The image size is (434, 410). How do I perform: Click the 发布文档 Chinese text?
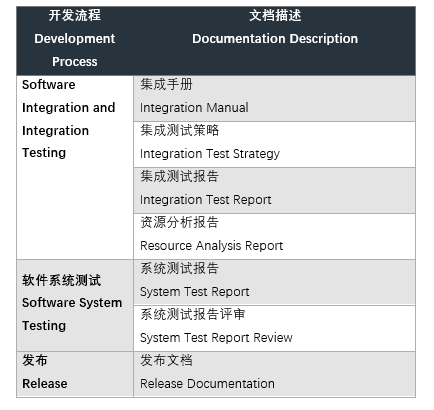pyautogui.click(x=166, y=360)
